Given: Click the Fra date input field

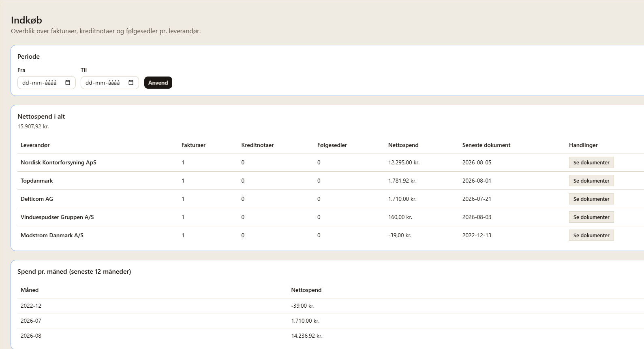Looking at the screenshot, I should click(47, 83).
